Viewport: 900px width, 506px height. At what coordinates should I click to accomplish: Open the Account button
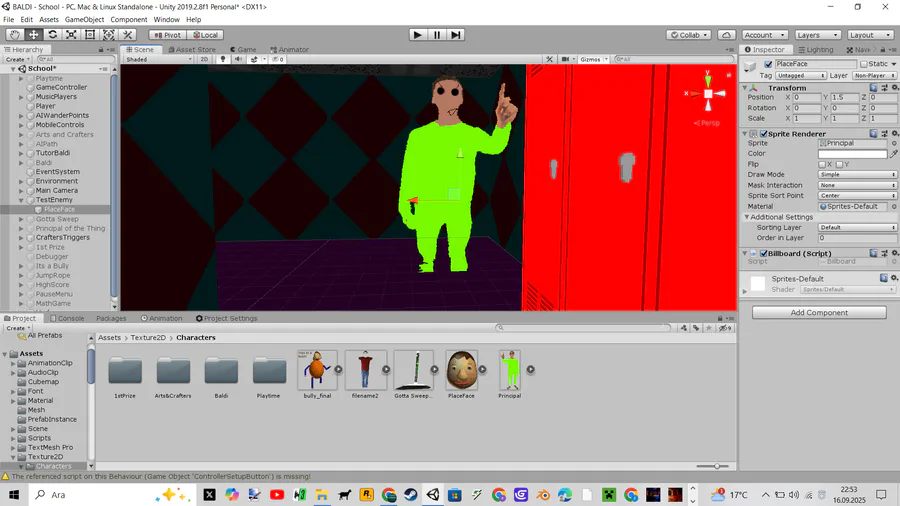tap(764, 35)
